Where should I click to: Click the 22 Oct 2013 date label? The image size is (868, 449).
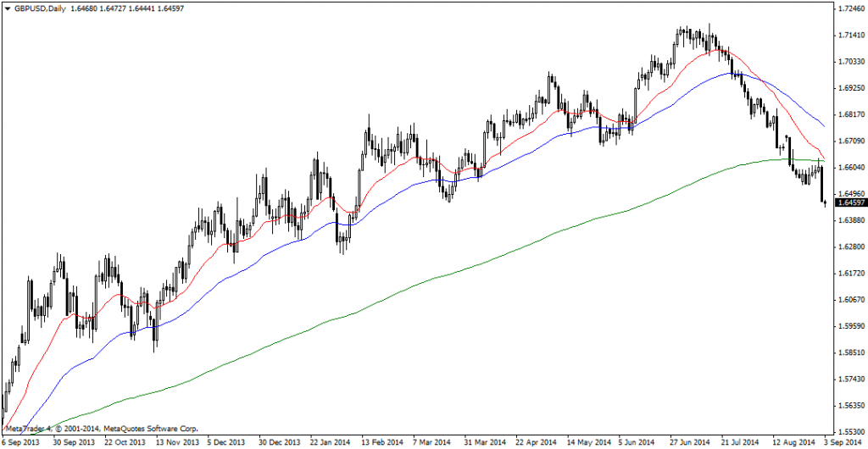pos(125,442)
